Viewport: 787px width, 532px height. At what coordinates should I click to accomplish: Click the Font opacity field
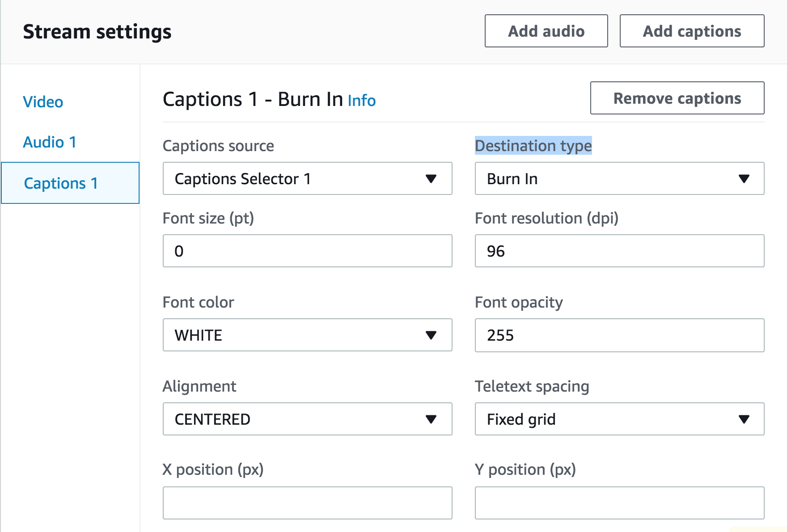(x=619, y=335)
